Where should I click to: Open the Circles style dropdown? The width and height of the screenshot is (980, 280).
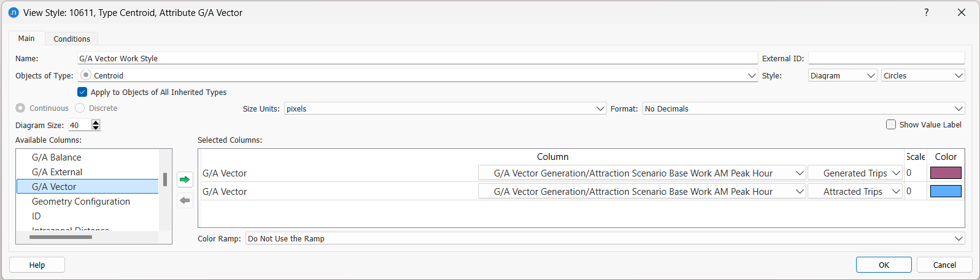coord(923,75)
